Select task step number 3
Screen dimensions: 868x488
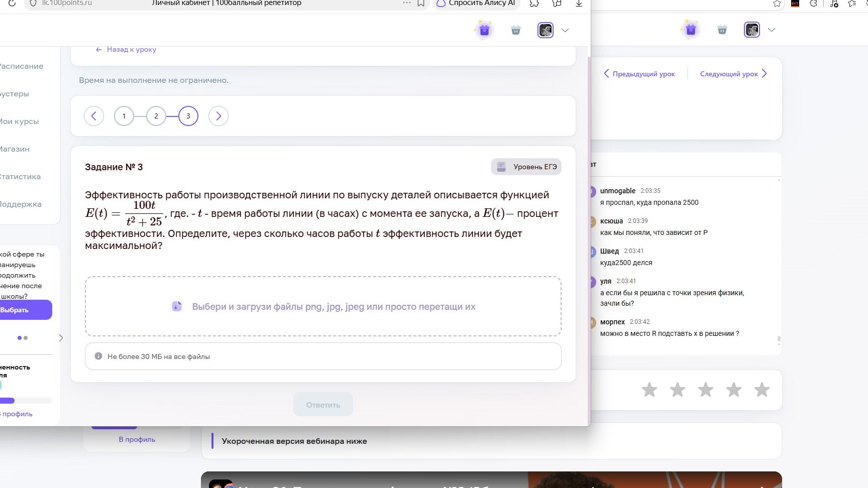[x=188, y=116]
